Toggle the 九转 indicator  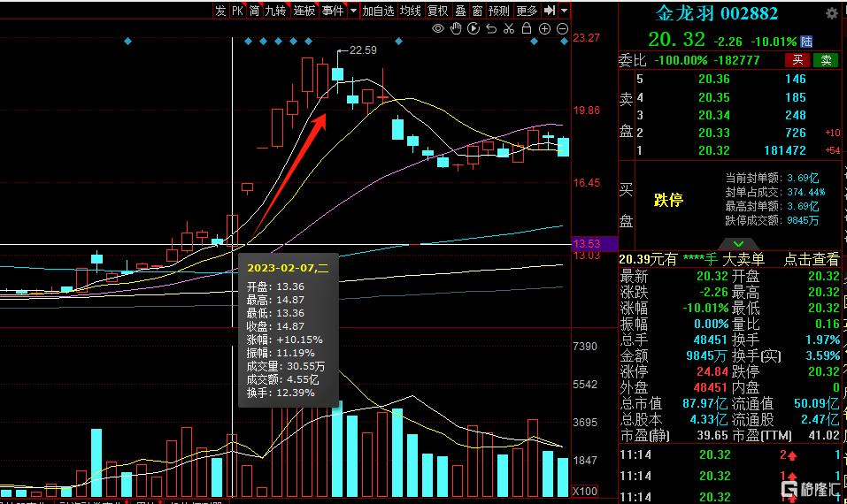(x=275, y=11)
